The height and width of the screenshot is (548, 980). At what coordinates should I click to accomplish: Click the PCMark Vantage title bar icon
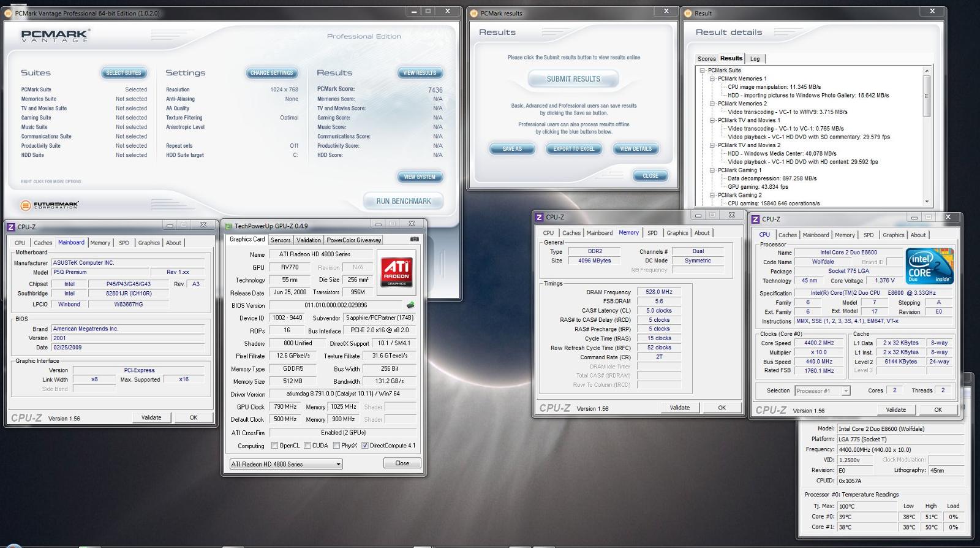point(9,13)
